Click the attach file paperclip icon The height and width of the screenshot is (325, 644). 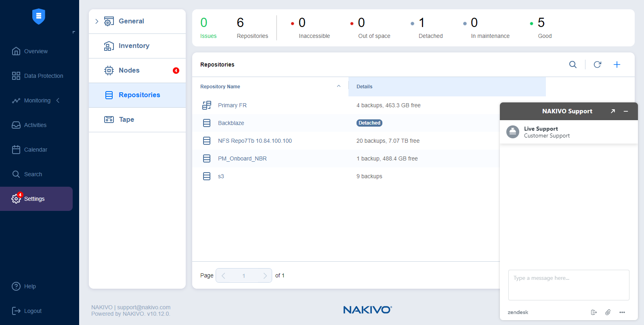pyautogui.click(x=608, y=312)
